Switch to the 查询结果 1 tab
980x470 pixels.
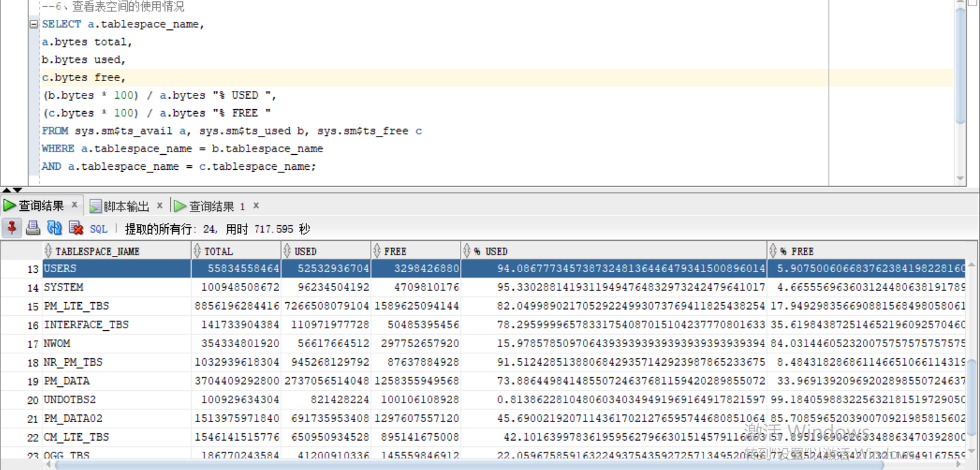tap(217, 206)
